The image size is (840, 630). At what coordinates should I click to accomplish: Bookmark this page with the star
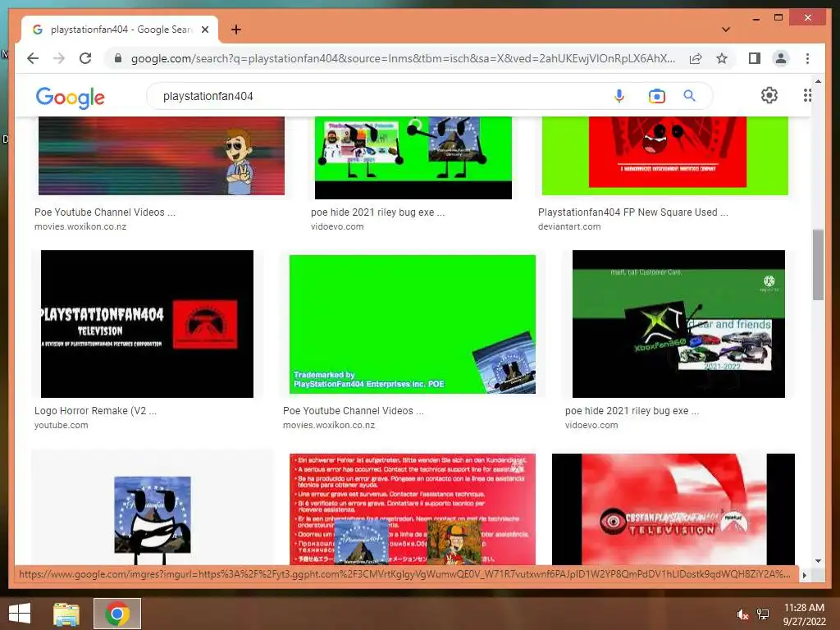click(x=722, y=58)
